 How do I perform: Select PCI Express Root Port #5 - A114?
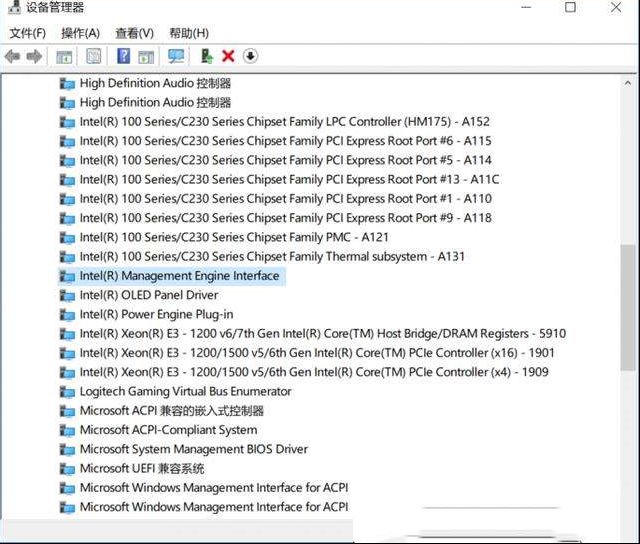pos(285,160)
